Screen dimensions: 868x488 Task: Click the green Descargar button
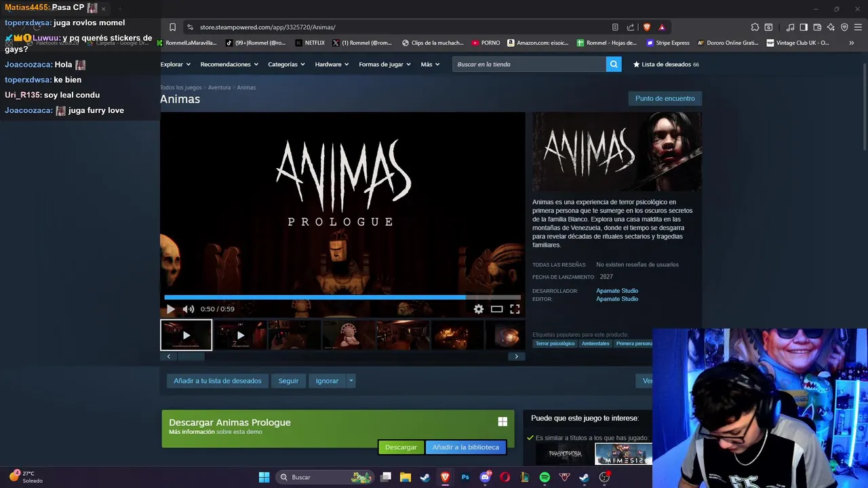coord(401,447)
